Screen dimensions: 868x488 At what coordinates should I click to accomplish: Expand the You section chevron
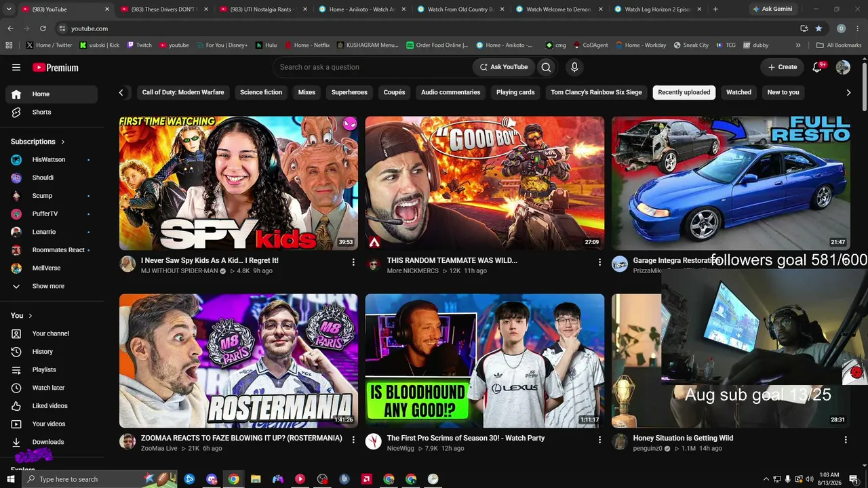click(31, 316)
